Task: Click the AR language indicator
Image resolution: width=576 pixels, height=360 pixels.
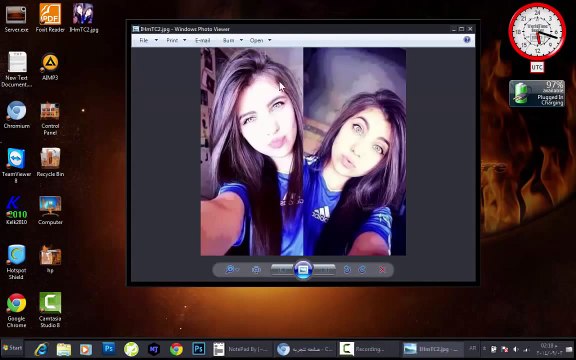Action: tap(472, 348)
